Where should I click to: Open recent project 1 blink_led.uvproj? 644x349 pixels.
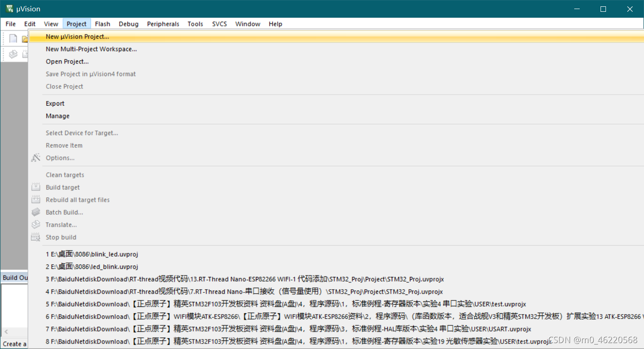click(x=336, y=254)
